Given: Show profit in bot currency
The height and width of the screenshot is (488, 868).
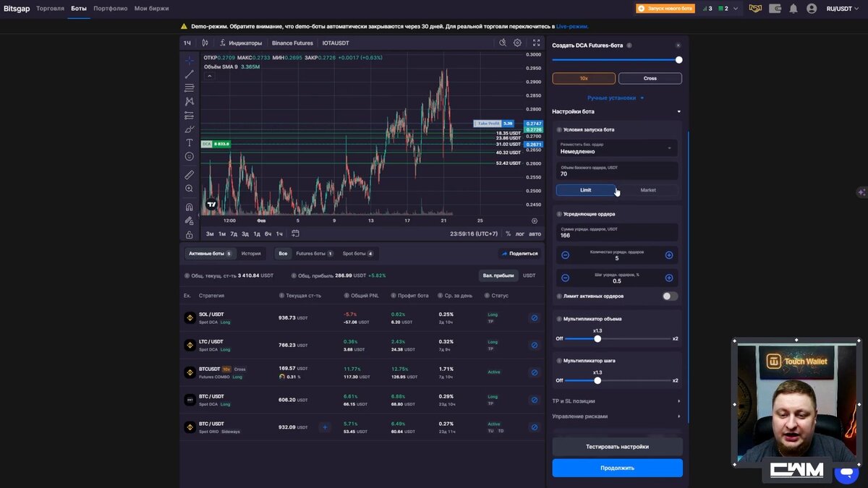Looking at the screenshot, I should tap(498, 275).
